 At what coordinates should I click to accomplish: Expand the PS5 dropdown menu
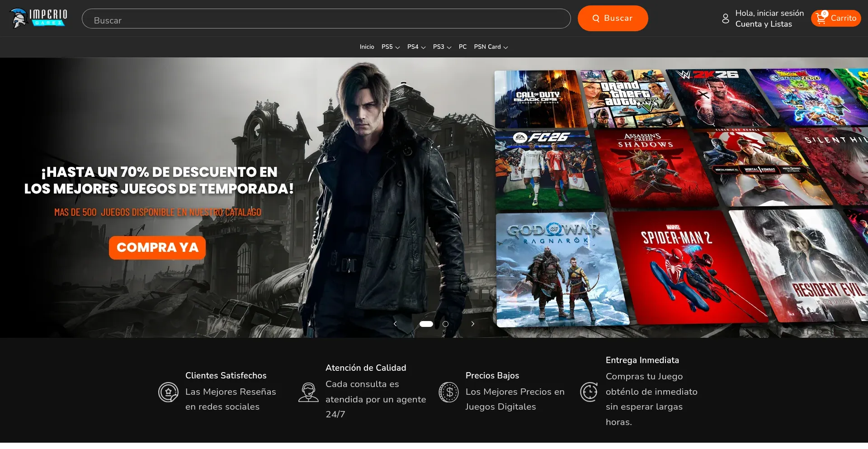click(x=391, y=47)
